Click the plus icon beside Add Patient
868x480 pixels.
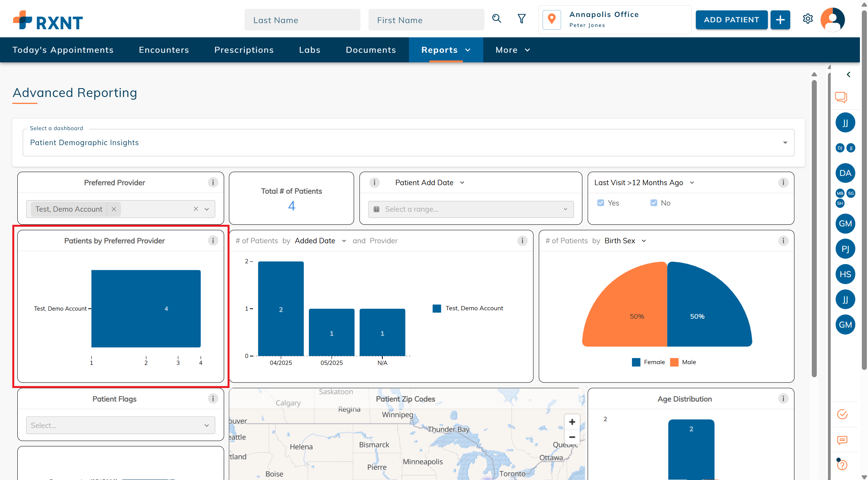click(x=780, y=20)
